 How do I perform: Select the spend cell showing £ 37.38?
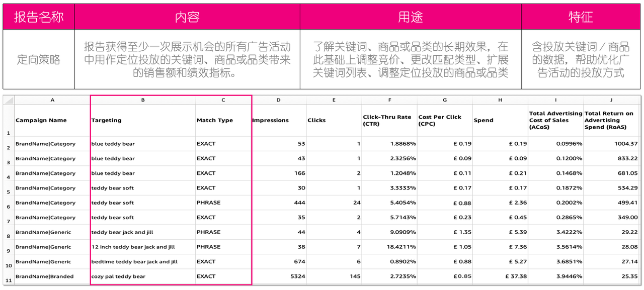[x=500, y=276]
